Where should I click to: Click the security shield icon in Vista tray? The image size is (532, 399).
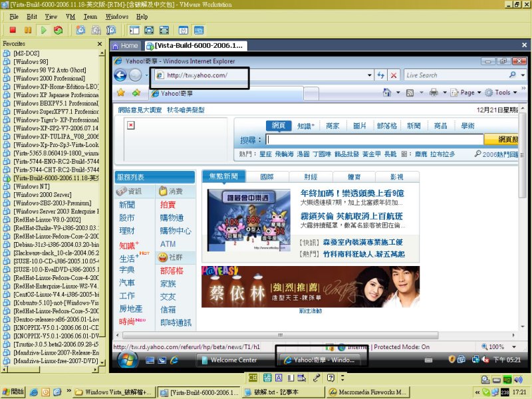[452, 359]
